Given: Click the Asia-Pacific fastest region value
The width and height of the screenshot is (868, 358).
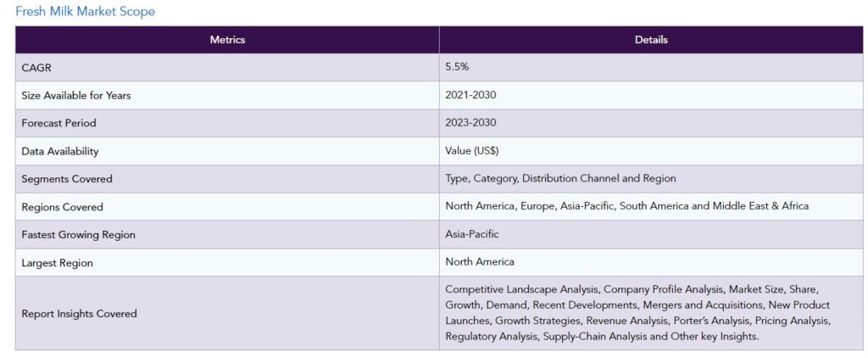Looking at the screenshot, I should pyautogui.click(x=471, y=234).
